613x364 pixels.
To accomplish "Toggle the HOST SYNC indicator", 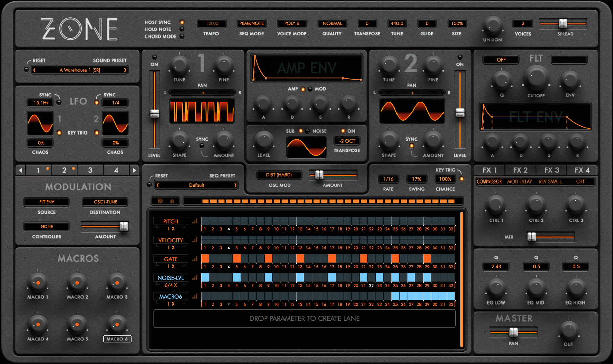I will click(x=182, y=22).
